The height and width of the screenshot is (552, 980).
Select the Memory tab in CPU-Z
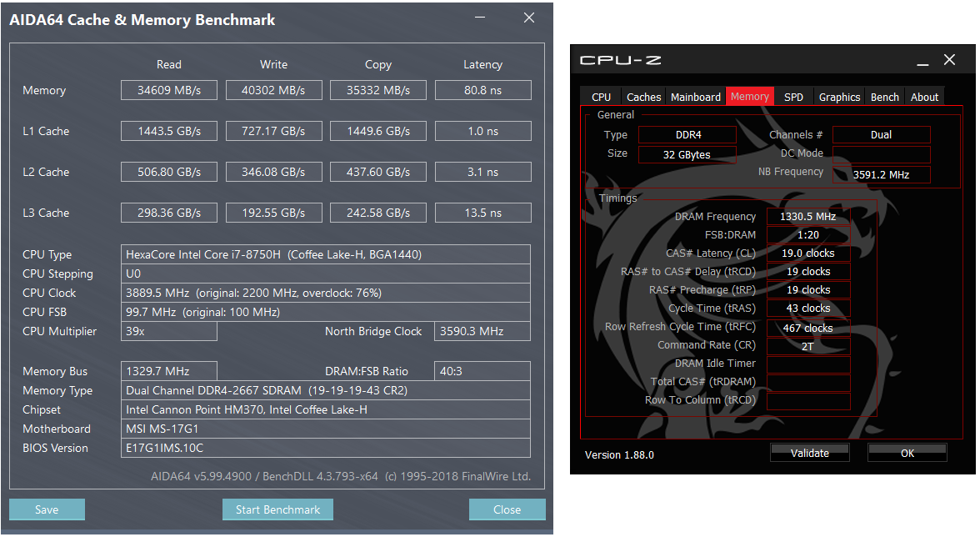pyautogui.click(x=750, y=96)
